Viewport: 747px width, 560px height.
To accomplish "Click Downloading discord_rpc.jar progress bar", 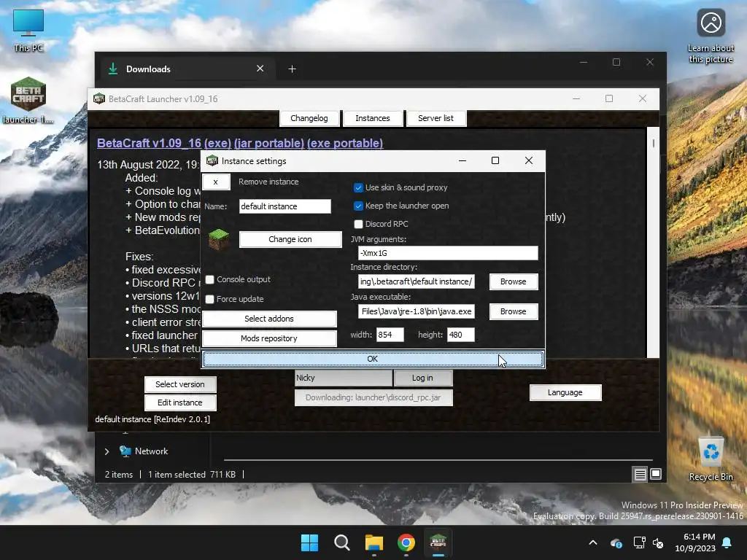I will (x=373, y=397).
